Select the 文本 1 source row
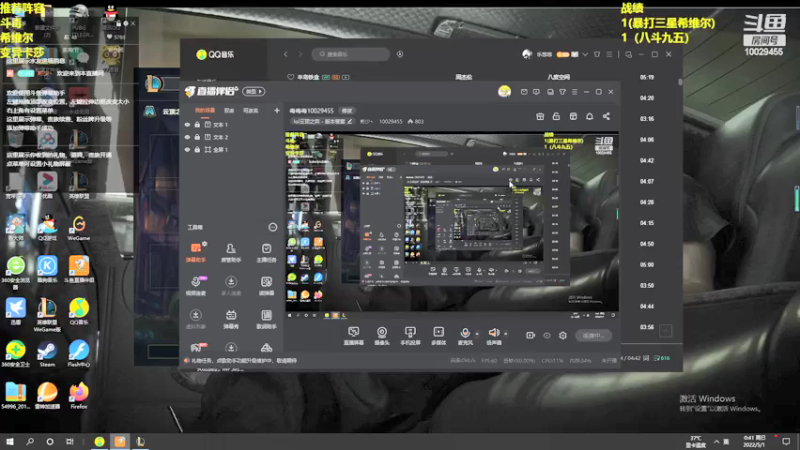Viewport: 800px width, 450px height. click(232, 124)
